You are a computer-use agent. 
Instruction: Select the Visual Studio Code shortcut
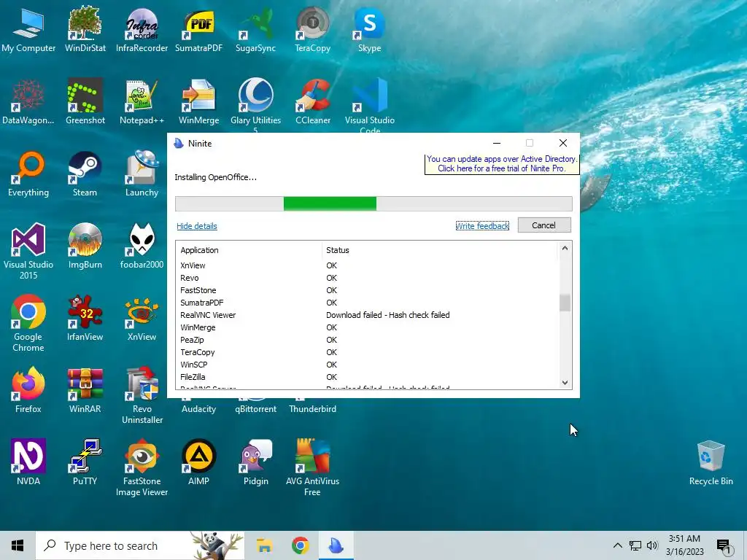click(370, 105)
